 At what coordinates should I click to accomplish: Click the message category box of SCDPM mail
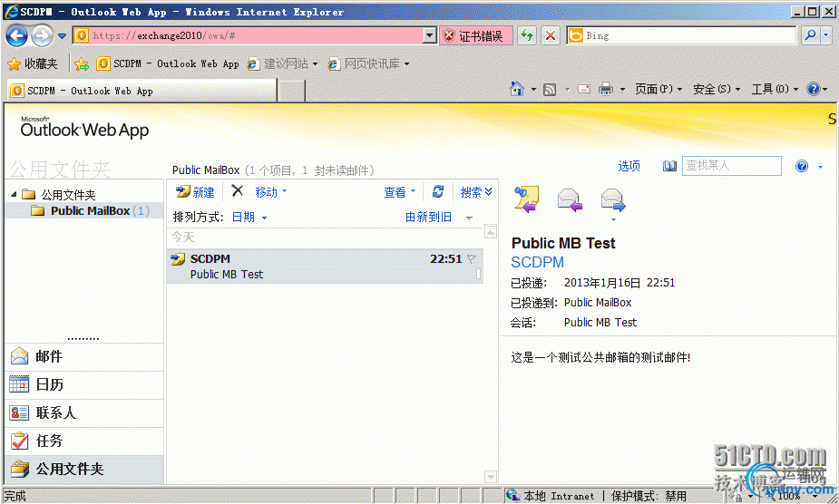click(478, 274)
